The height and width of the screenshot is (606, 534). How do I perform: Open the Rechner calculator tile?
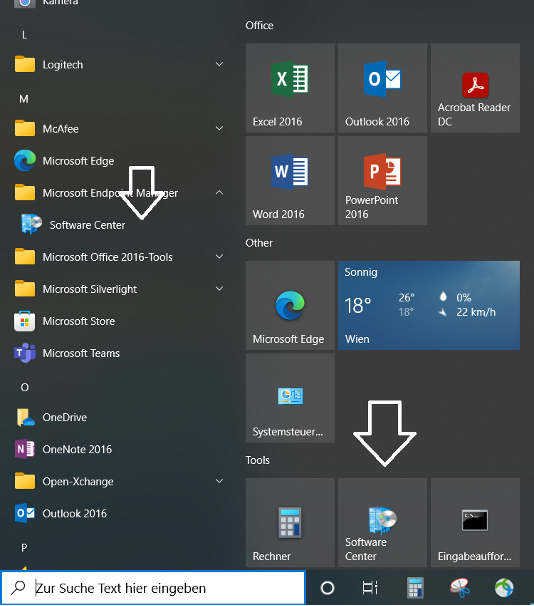[290, 523]
